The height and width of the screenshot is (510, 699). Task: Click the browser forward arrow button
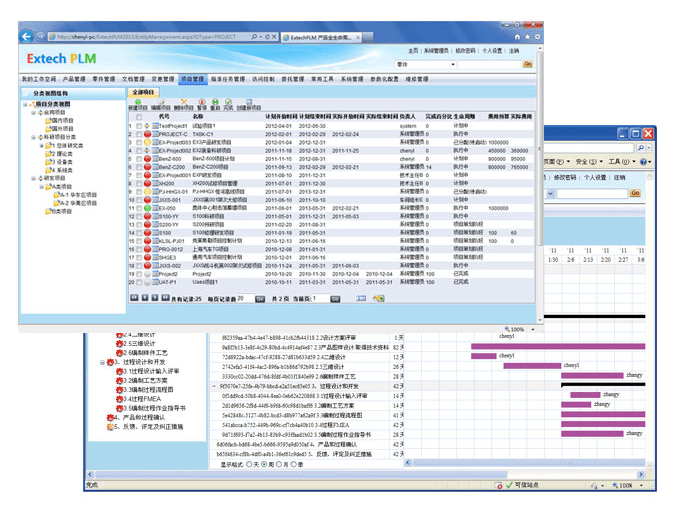coord(41,37)
